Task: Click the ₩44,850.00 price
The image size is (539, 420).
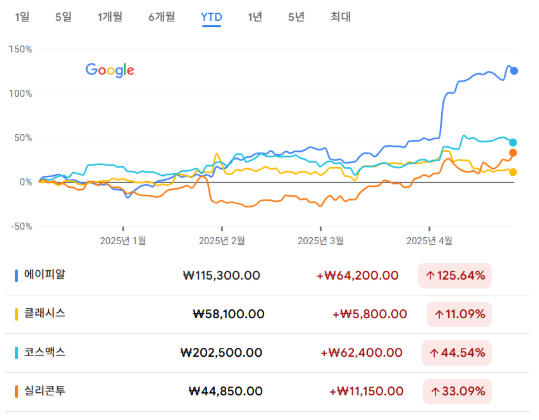Action: tap(226, 391)
